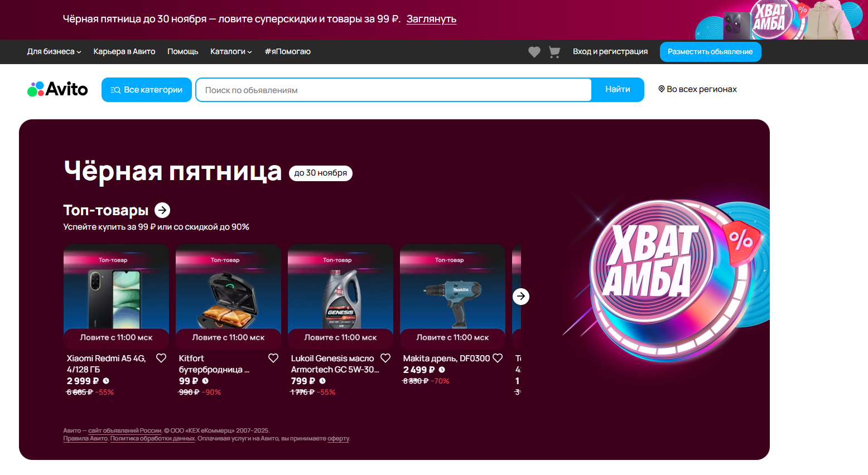This screenshot has width=868, height=475.
Task: Toggle the heart on Makita дрель DF0300
Action: coord(498,358)
